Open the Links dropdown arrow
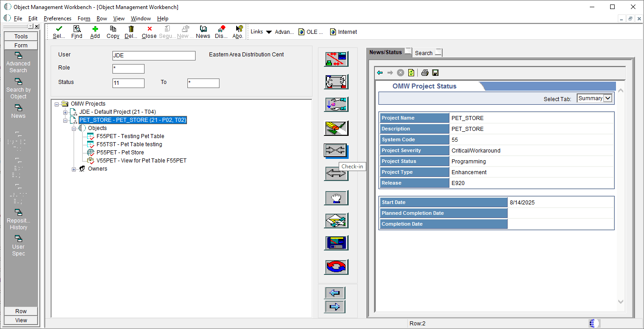Image resolution: width=644 pixels, height=329 pixels. [x=269, y=32]
